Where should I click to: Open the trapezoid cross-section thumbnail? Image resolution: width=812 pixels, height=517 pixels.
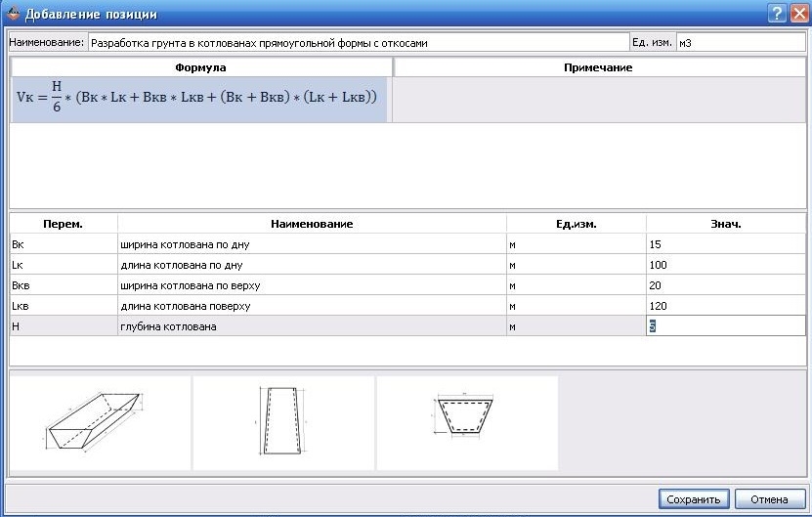pyautogui.click(x=467, y=422)
